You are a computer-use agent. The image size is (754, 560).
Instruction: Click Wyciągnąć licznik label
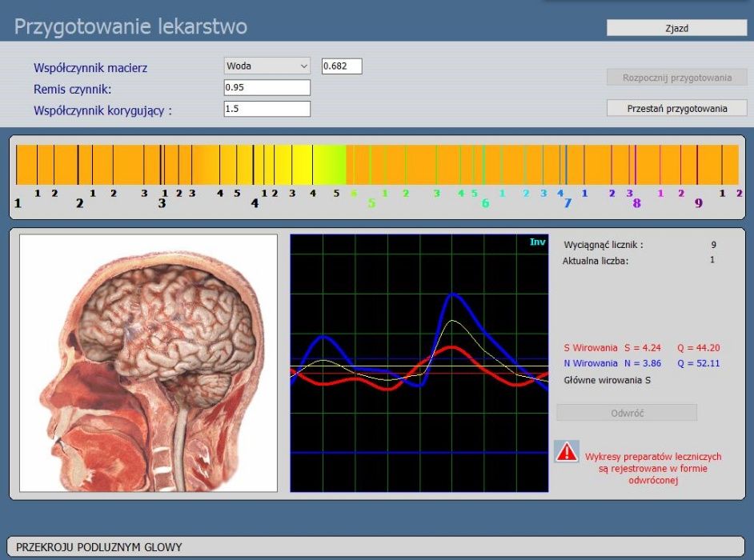603,245
